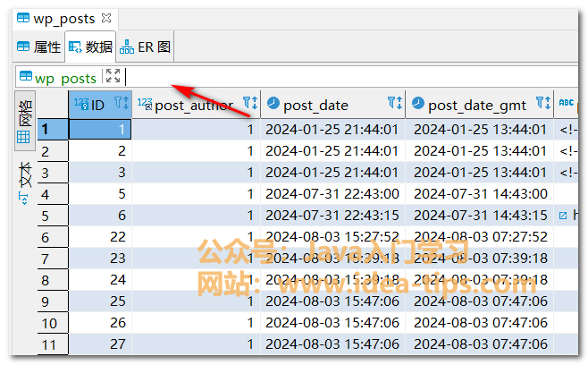
Task: Click the wp_posts table label in filter bar
Action: 65,79
